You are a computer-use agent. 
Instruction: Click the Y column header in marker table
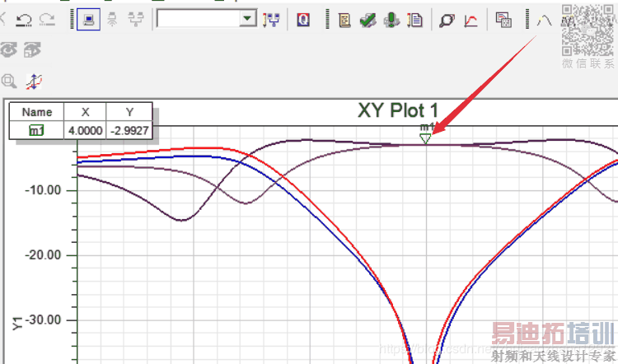129,112
